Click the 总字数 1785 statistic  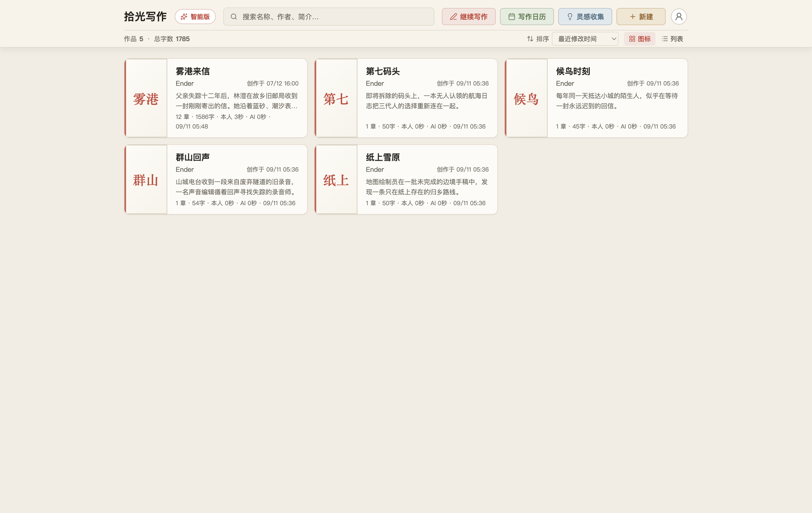coord(172,39)
